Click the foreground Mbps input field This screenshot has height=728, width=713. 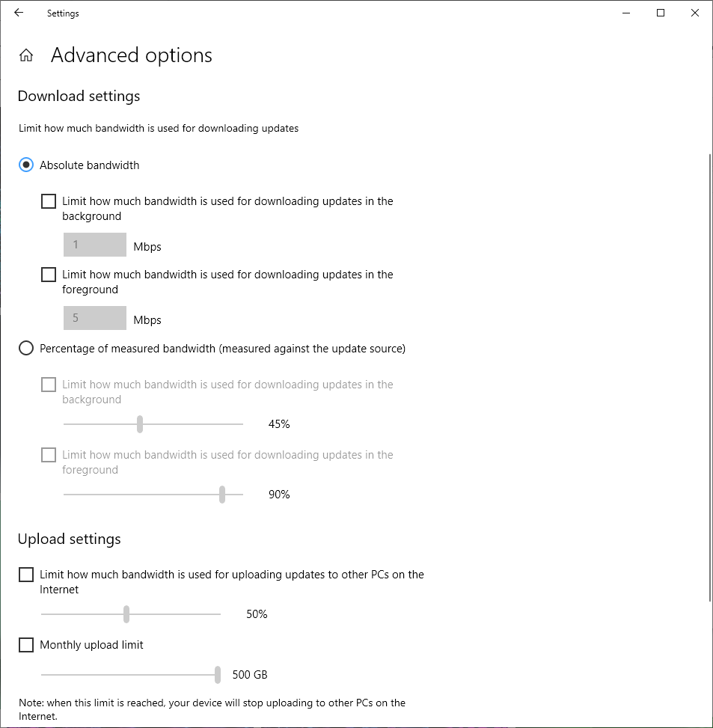point(95,318)
